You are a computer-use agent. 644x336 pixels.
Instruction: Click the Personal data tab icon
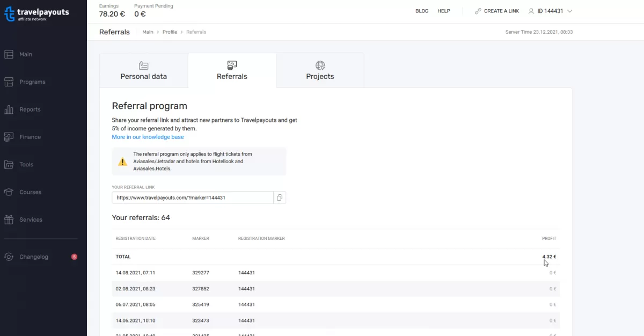[143, 65]
